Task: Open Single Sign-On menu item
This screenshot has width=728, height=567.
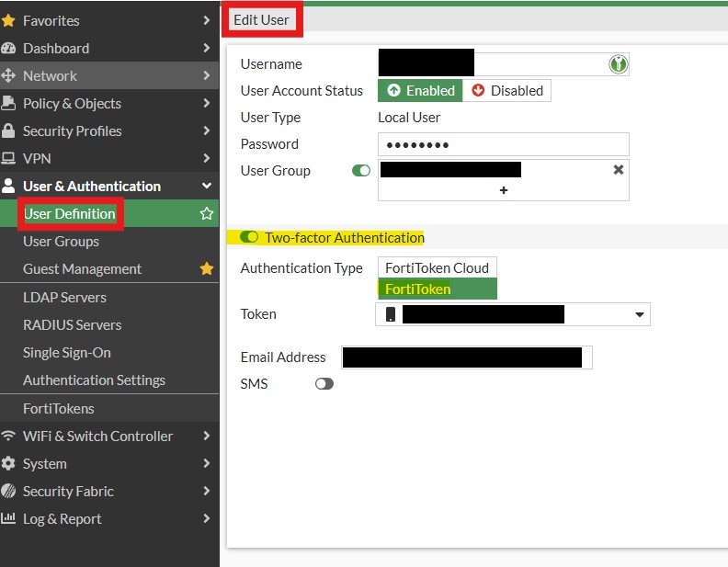Action: pos(109,353)
